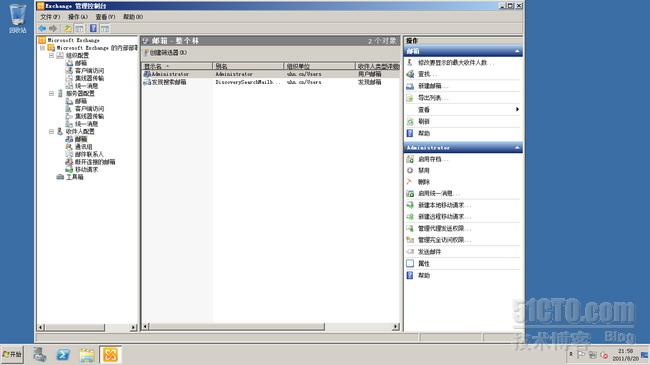Click the 发送邮件 action icon
Screen dimensions: 650x365
click(x=410, y=252)
